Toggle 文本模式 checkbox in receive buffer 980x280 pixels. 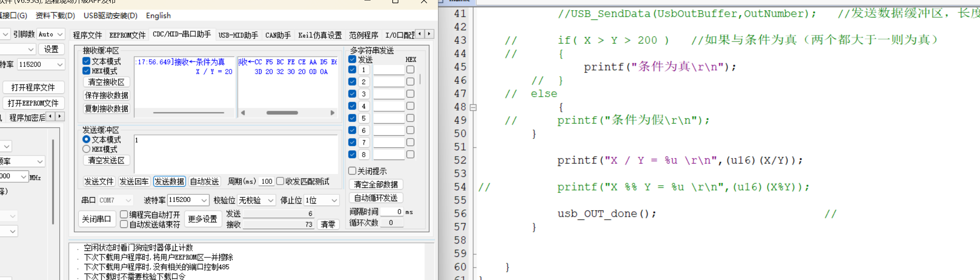86,61
